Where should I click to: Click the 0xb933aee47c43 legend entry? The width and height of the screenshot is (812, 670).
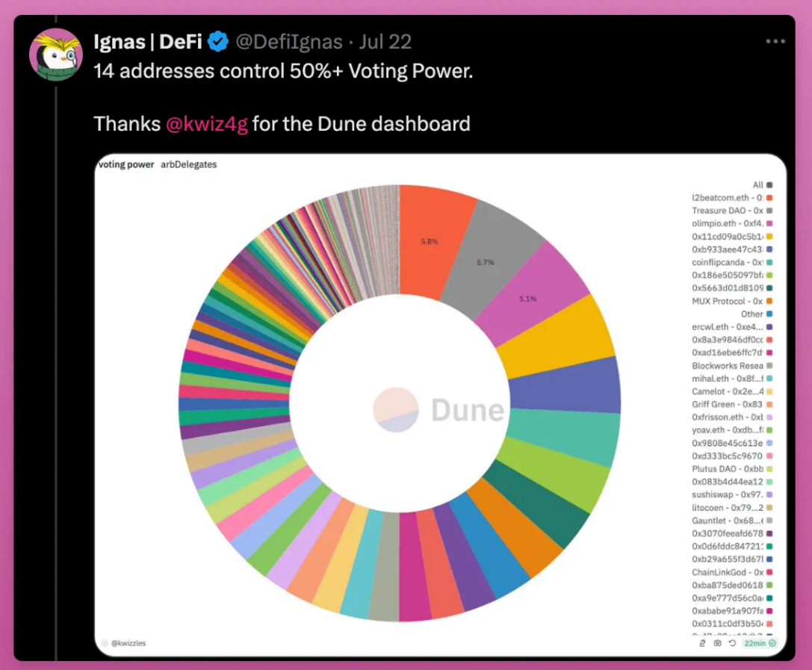pos(732,249)
